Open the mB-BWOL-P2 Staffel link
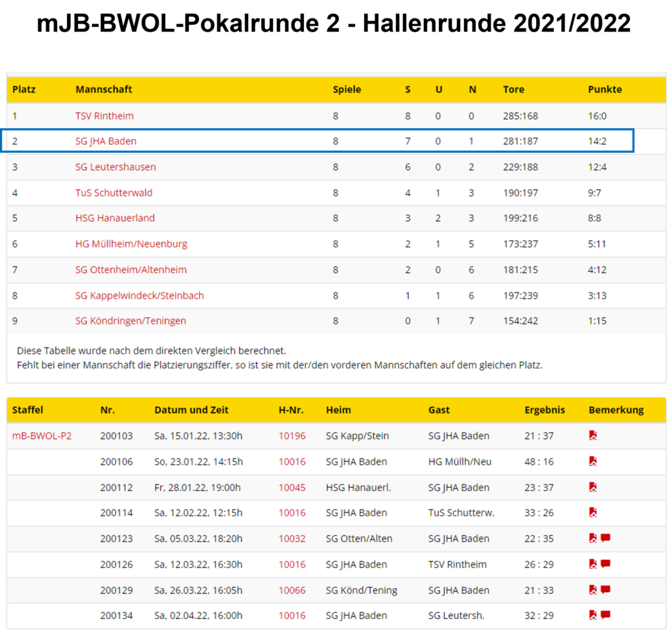Image resolution: width=672 pixels, height=640 pixels. point(42,435)
